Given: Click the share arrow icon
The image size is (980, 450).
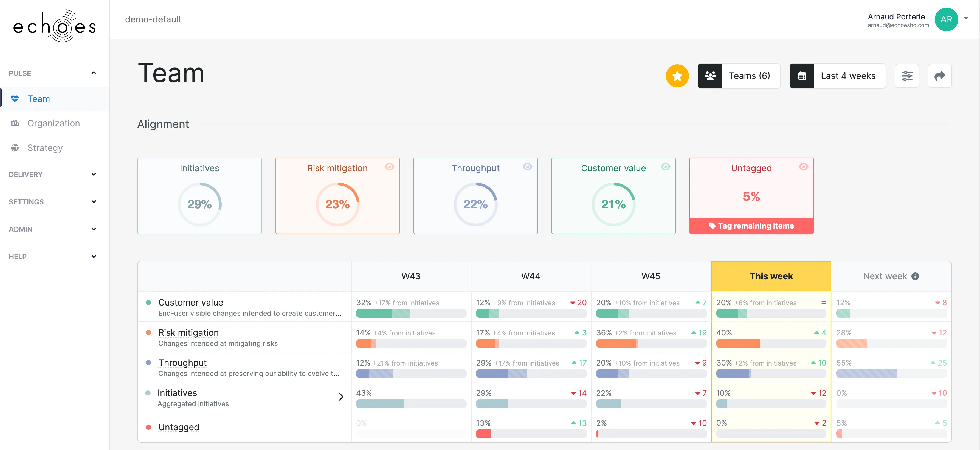Looking at the screenshot, I should (x=940, y=76).
